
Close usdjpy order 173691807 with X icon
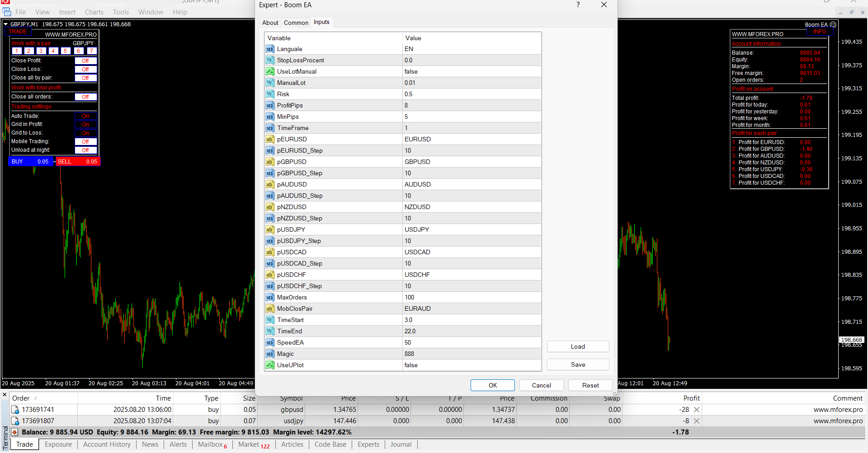click(x=697, y=421)
